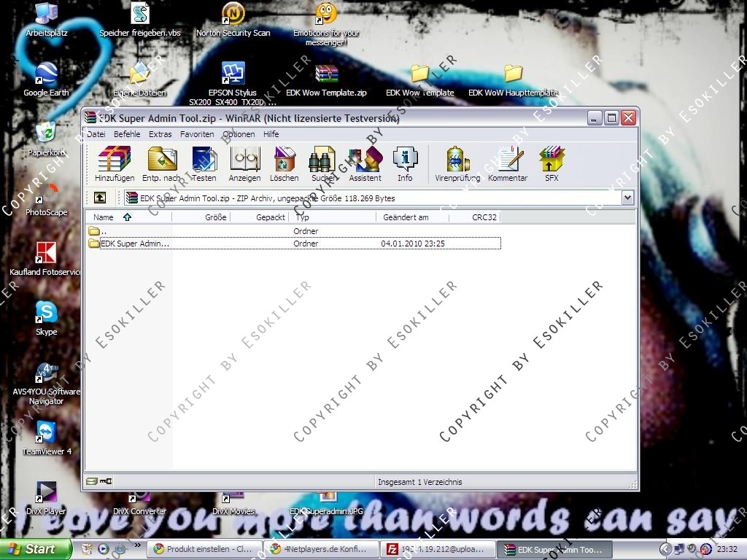Open the Hilfe menu

coord(271,134)
